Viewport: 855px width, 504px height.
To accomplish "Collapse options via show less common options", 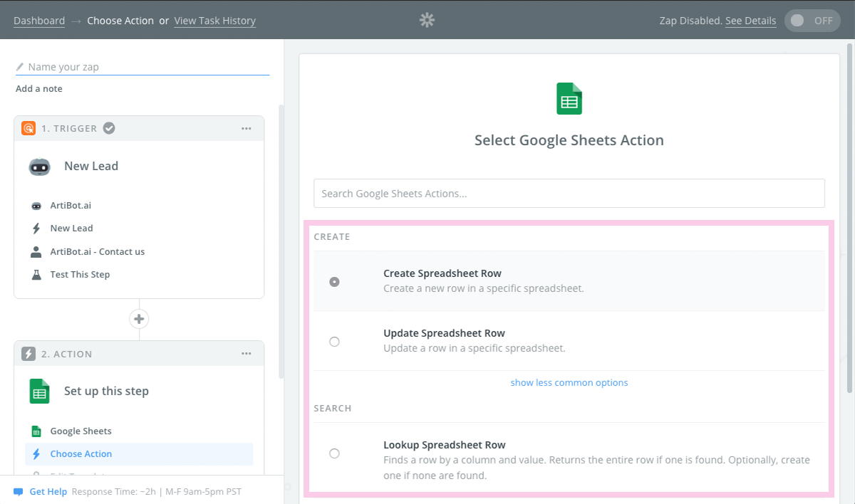I will [569, 383].
